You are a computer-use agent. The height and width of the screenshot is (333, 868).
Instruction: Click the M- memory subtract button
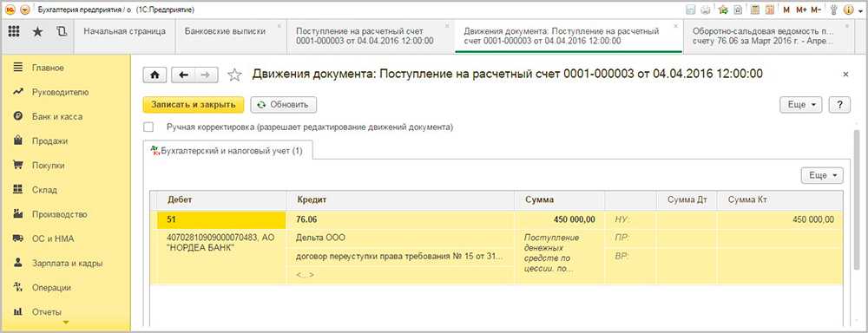click(x=817, y=10)
